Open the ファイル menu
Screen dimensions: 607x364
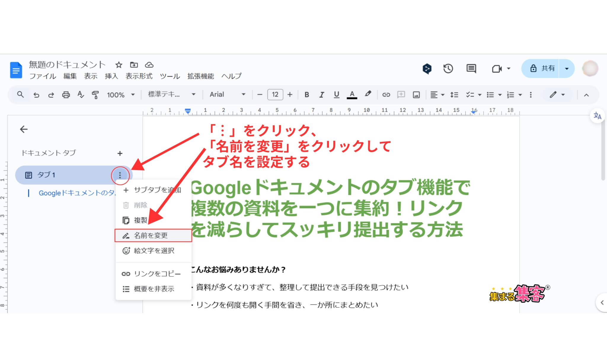tap(42, 76)
